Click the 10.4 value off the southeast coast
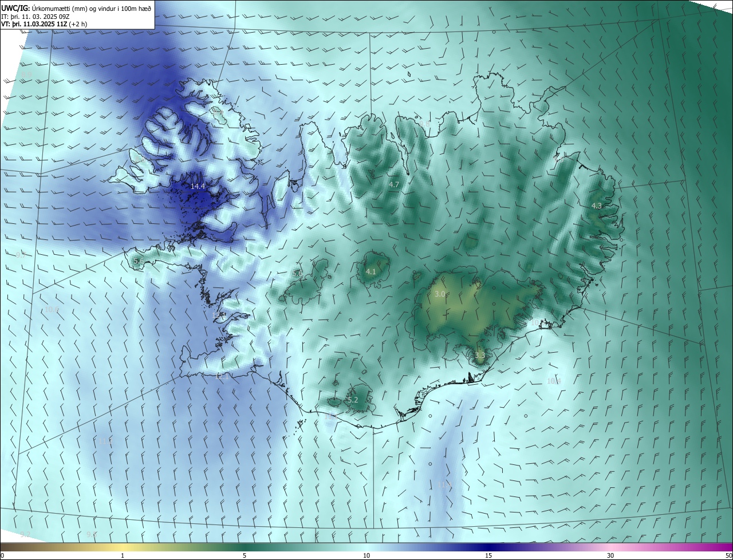Screen dimensions: 733x560 pyautogui.click(x=554, y=381)
